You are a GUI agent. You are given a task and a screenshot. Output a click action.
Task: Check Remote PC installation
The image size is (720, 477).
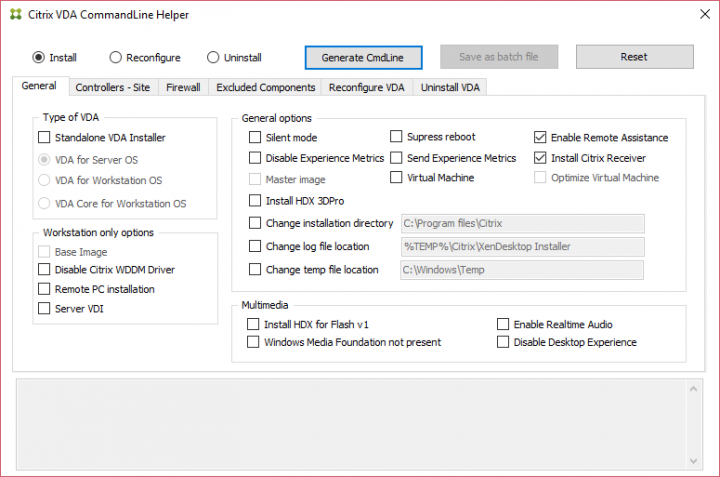(x=44, y=289)
